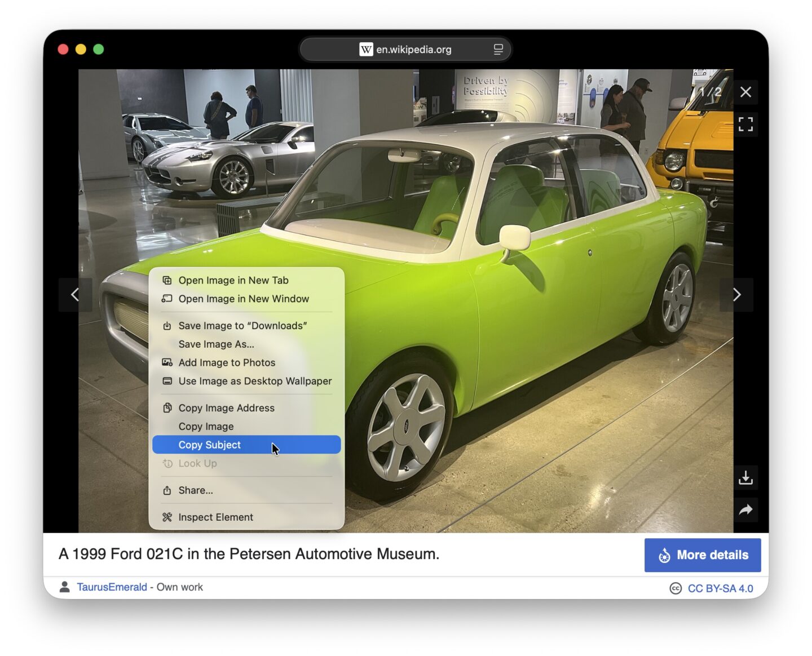812x656 pixels.
Task: Click the Ford 021C caption text
Action: [249, 554]
